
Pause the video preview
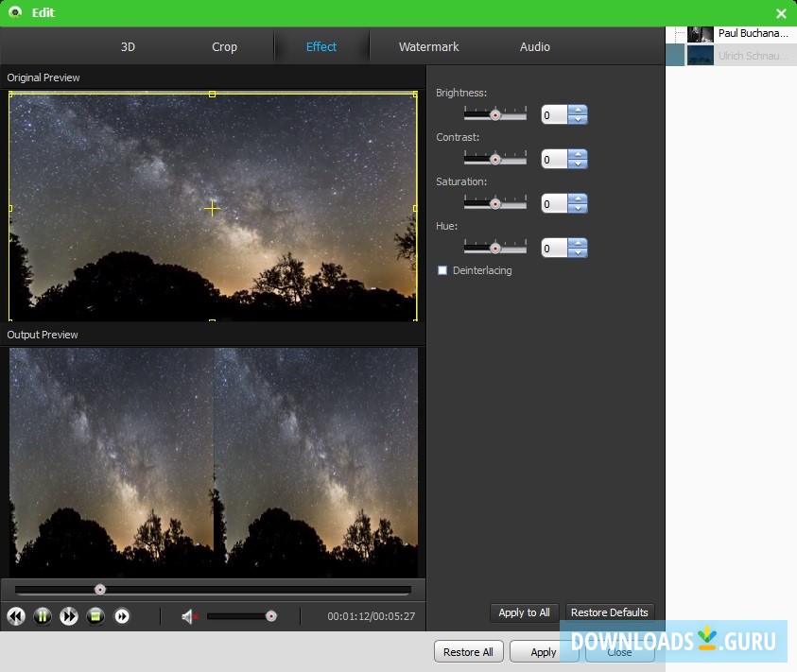(x=42, y=615)
